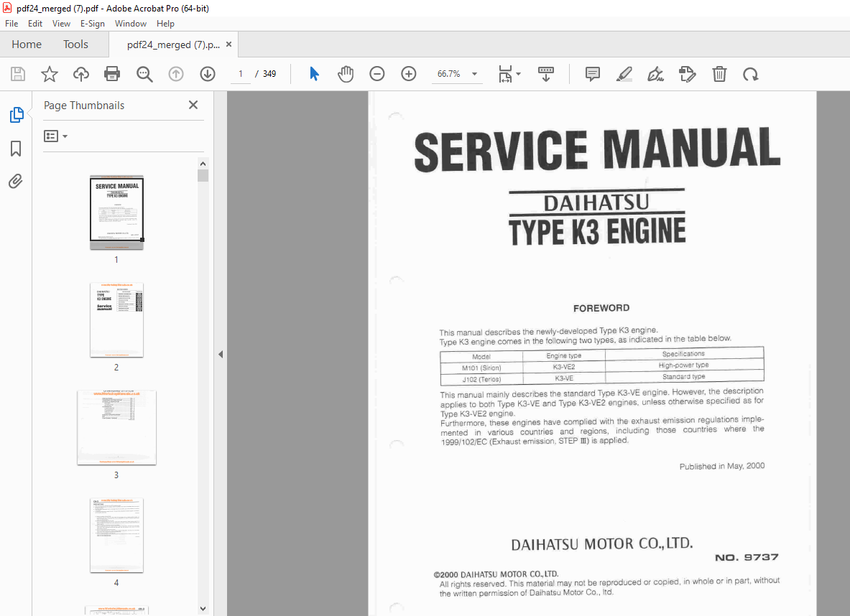This screenshot has height=616, width=850.
Task: Switch to the Tools tab
Action: 75,45
